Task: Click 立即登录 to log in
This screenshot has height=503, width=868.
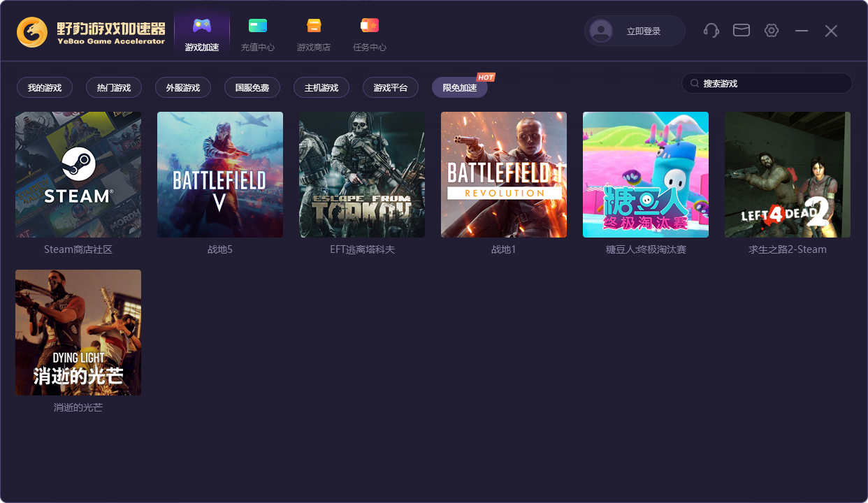Action: click(644, 31)
